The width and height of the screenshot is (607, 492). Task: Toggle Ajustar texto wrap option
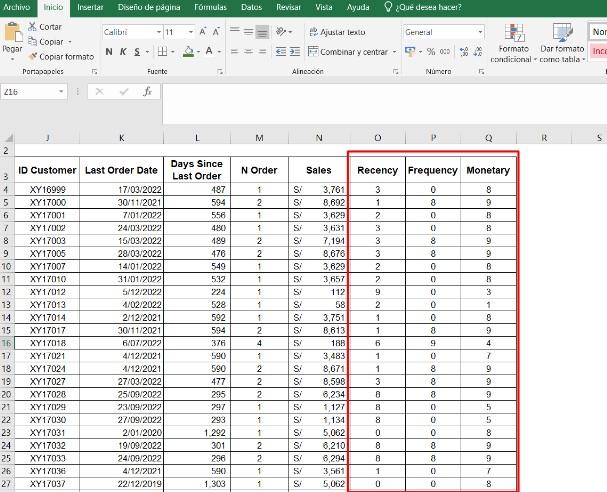point(336,32)
